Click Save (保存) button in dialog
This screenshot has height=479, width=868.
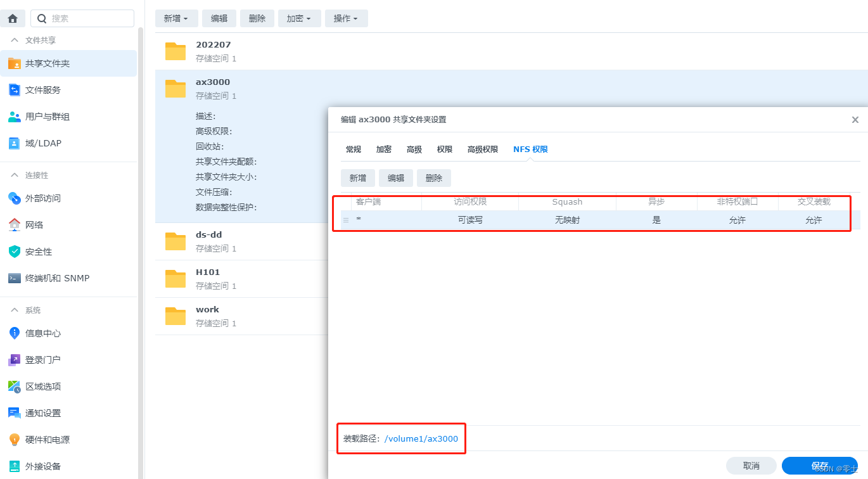(x=819, y=466)
